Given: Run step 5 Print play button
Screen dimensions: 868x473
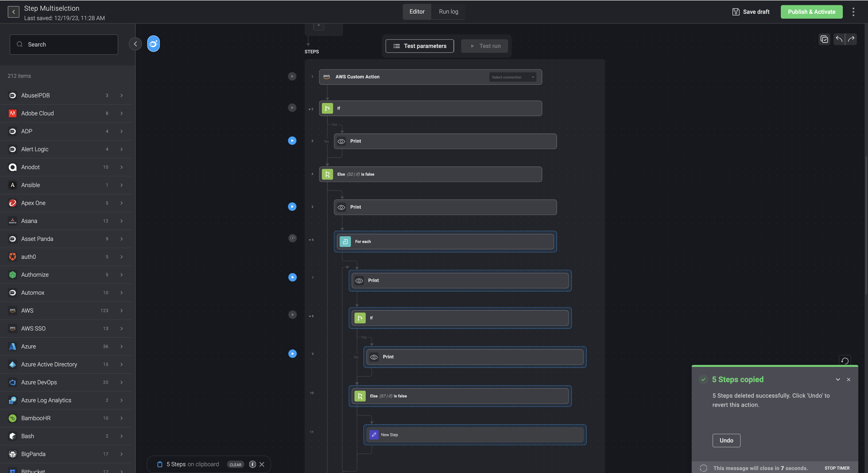Looking at the screenshot, I should [x=292, y=207].
